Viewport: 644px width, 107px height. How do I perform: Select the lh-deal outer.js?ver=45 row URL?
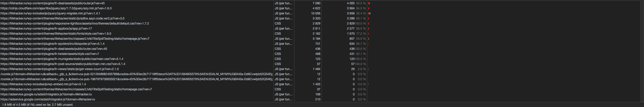(52, 3)
